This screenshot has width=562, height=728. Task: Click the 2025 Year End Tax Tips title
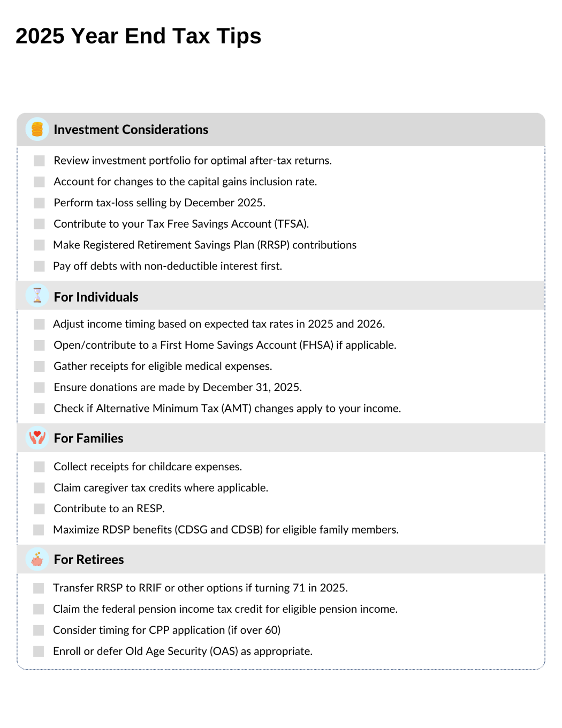point(139,36)
